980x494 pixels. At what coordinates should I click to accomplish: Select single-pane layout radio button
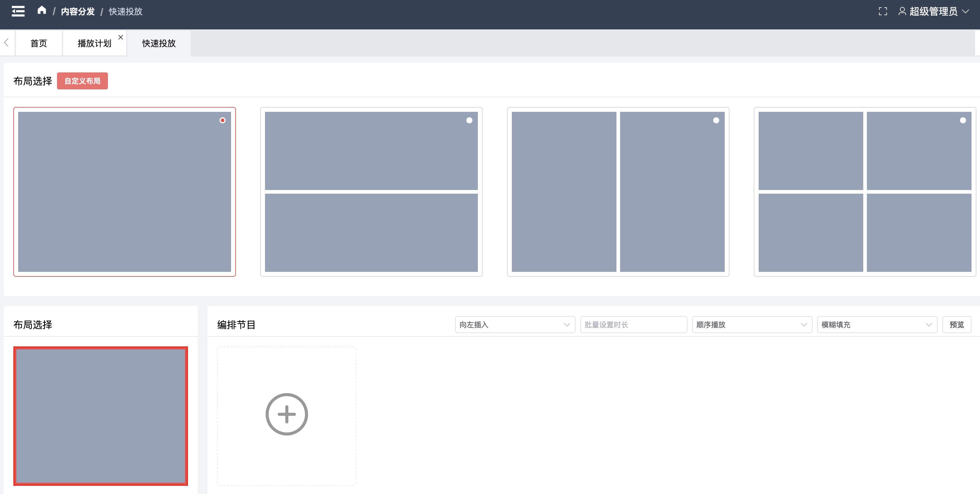click(x=223, y=120)
